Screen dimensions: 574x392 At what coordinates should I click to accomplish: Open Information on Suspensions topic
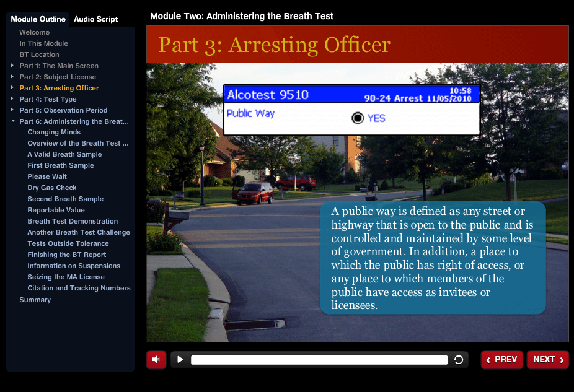pyautogui.click(x=74, y=266)
